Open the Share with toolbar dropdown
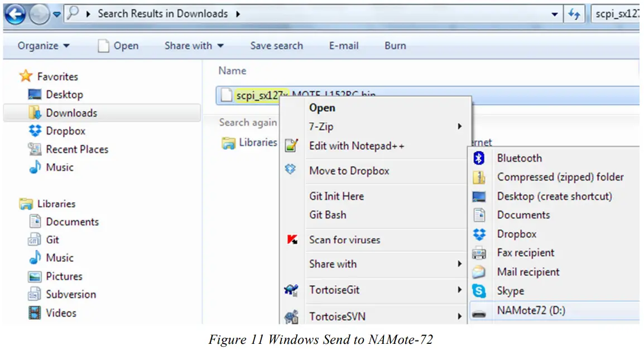The width and height of the screenshot is (644, 350). tap(194, 46)
